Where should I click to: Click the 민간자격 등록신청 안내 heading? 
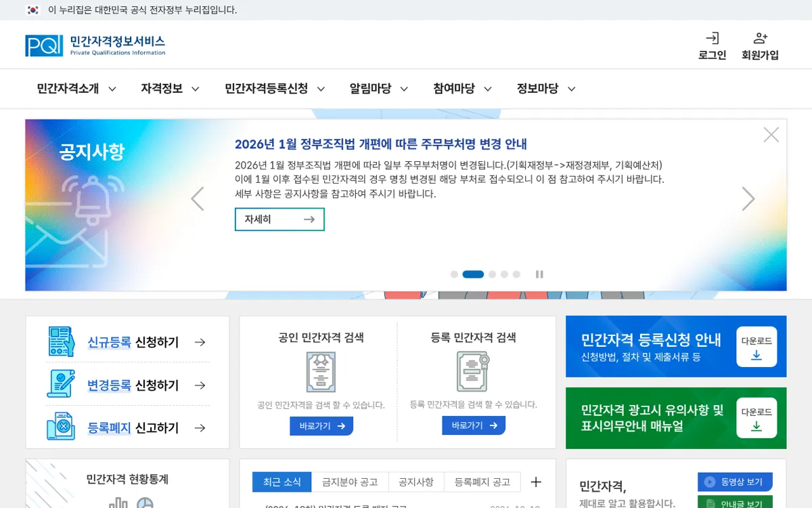pyautogui.click(x=651, y=340)
